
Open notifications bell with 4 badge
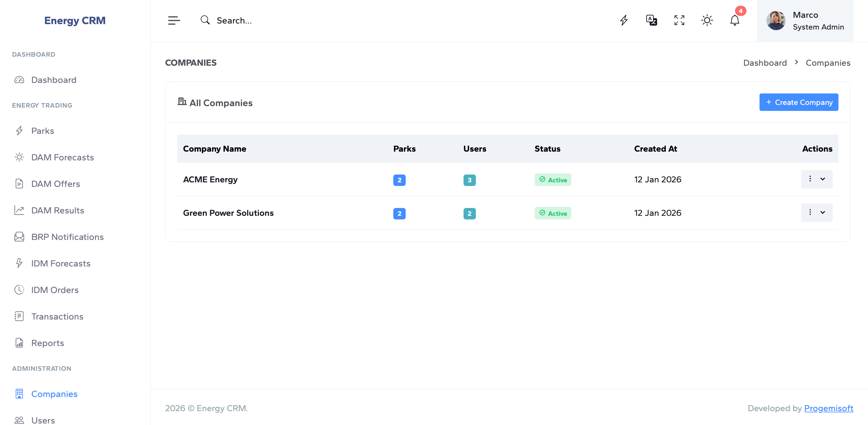734,20
